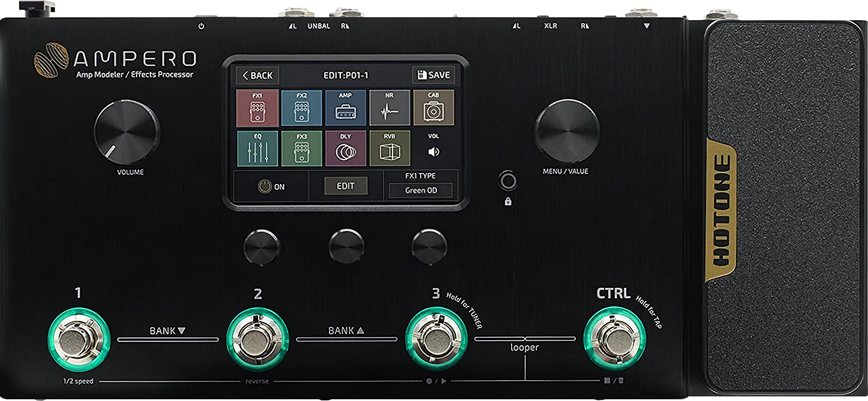Tap the VOL speaker icon
The image size is (868, 401).
click(433, 152)
